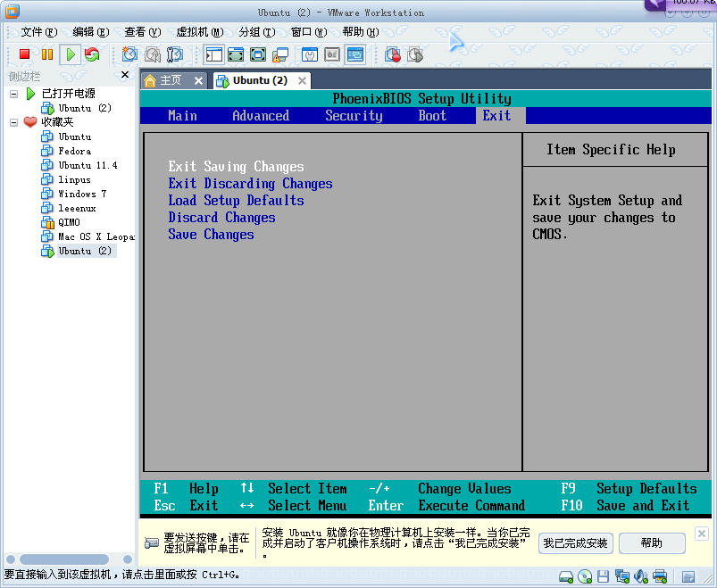Dismiss the install hint bar with X

click(x=702, y=534)
